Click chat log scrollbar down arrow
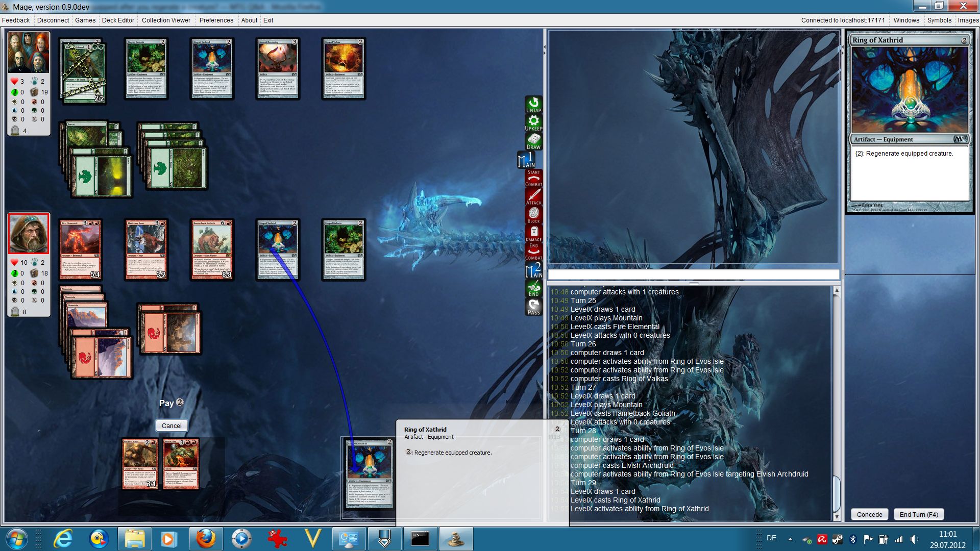The image size is (980, 551). [836, 517]
